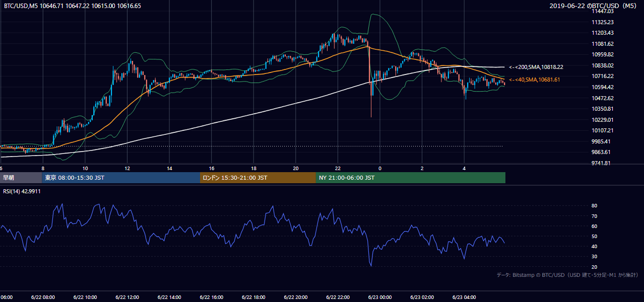Click price axis label 10594.42
Image resolution: width=644 pixels, height=302 pixels.
tap(602, 87)
